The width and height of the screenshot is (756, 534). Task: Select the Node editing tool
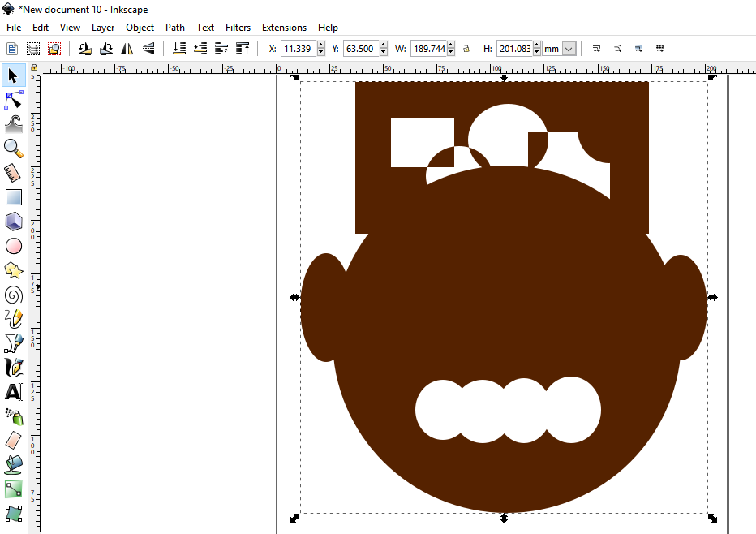coord(13,100)
